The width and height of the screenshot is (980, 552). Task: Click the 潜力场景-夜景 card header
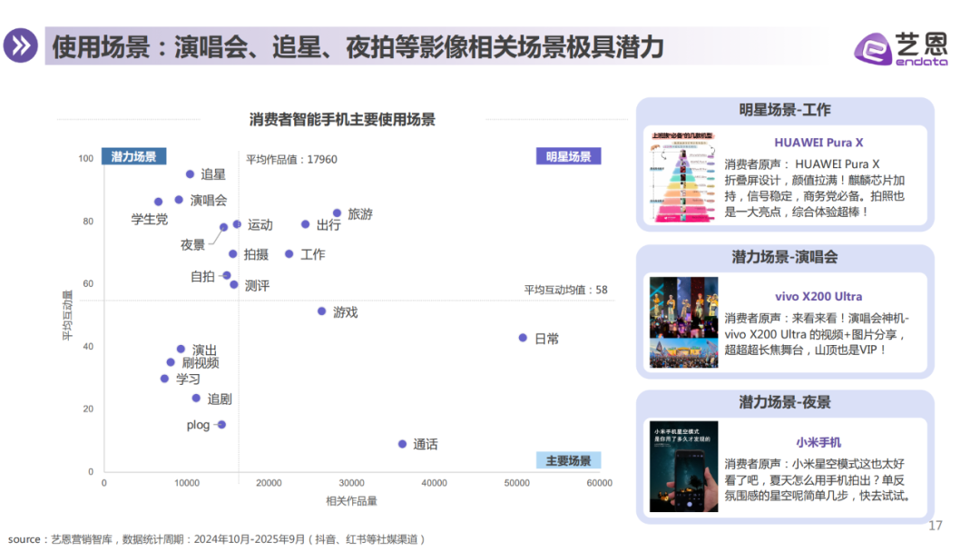pyautogui.click(x=785, y=402)
